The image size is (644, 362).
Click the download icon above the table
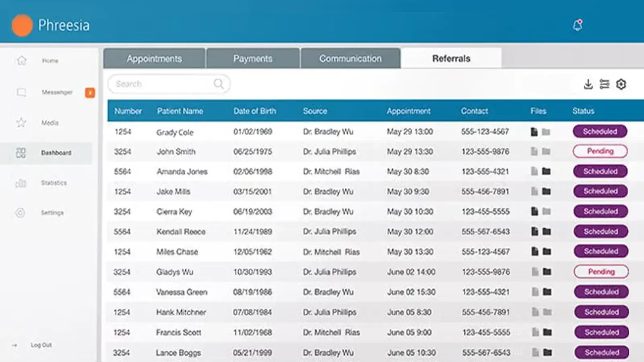pos(588,84)
